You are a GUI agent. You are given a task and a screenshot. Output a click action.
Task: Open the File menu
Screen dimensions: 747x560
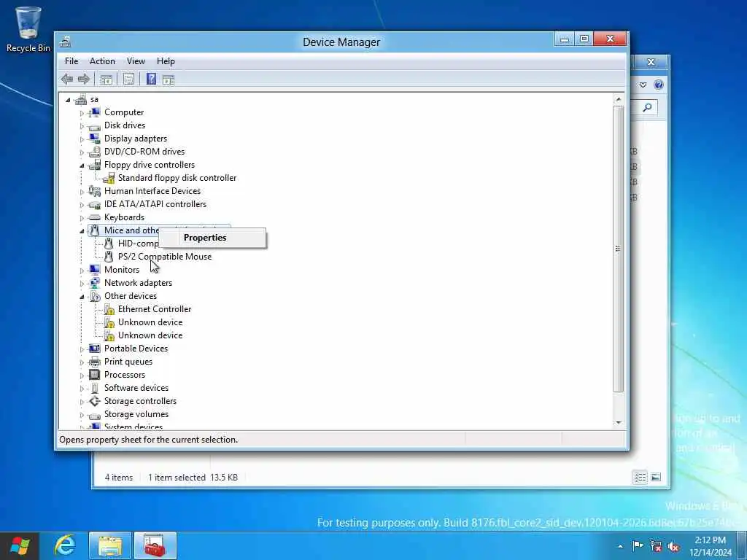71,61
